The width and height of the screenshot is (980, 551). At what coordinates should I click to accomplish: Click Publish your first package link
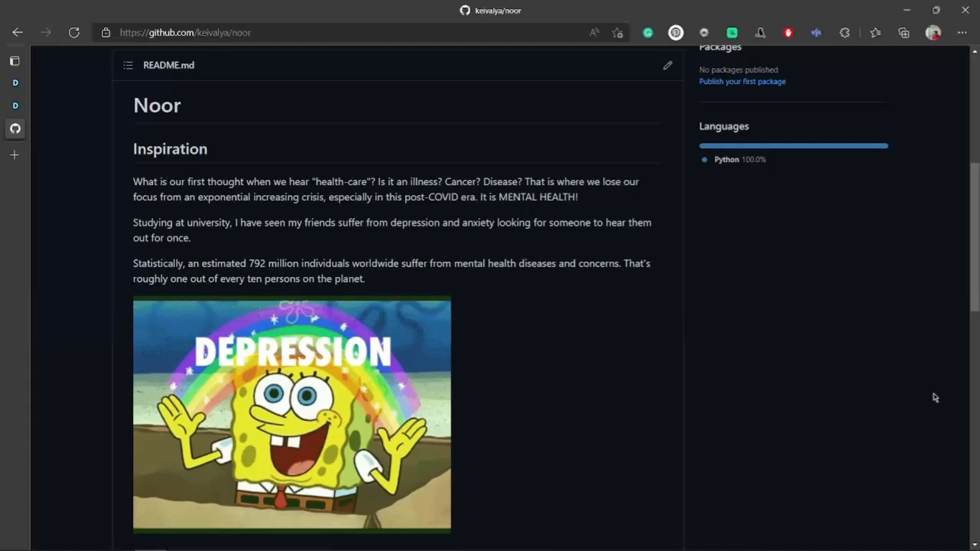(x=742, y=82)
